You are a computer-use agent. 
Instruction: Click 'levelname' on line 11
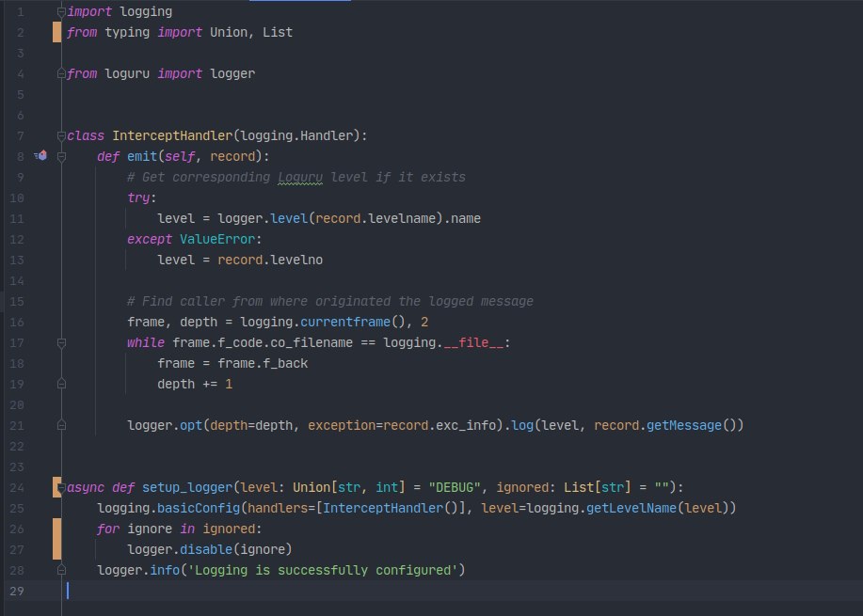point(402,219)
